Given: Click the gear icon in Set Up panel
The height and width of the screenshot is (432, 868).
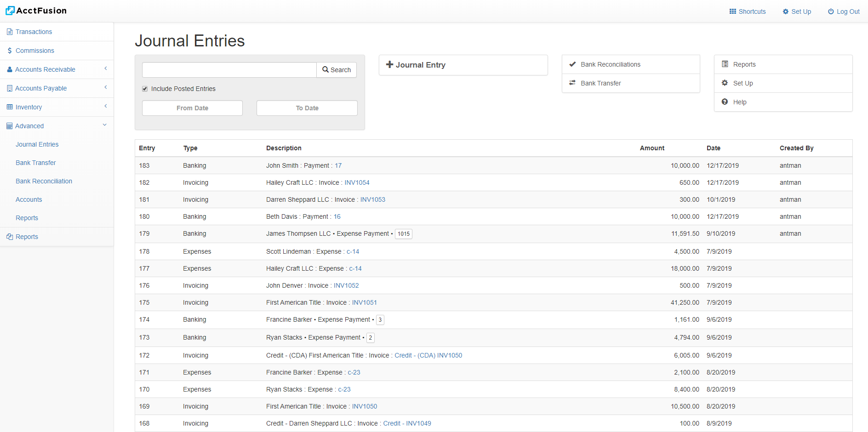Looking at the screenshot, I should (725, 83).
